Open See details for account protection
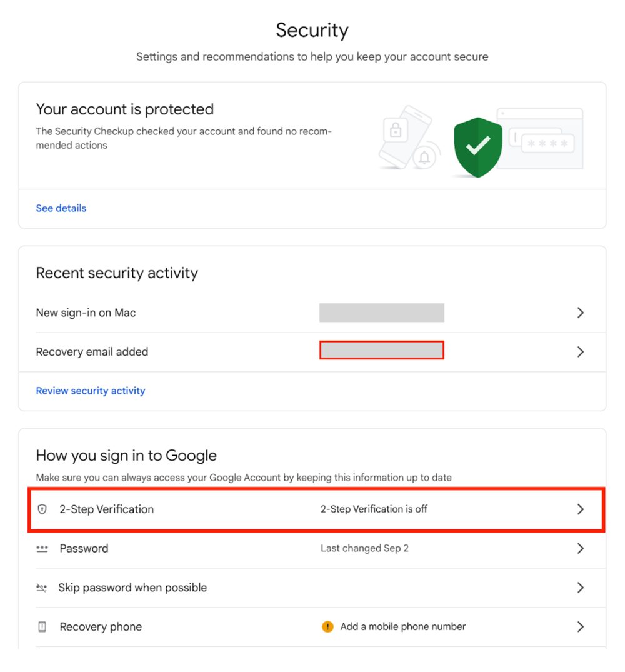 pos(61,208)
